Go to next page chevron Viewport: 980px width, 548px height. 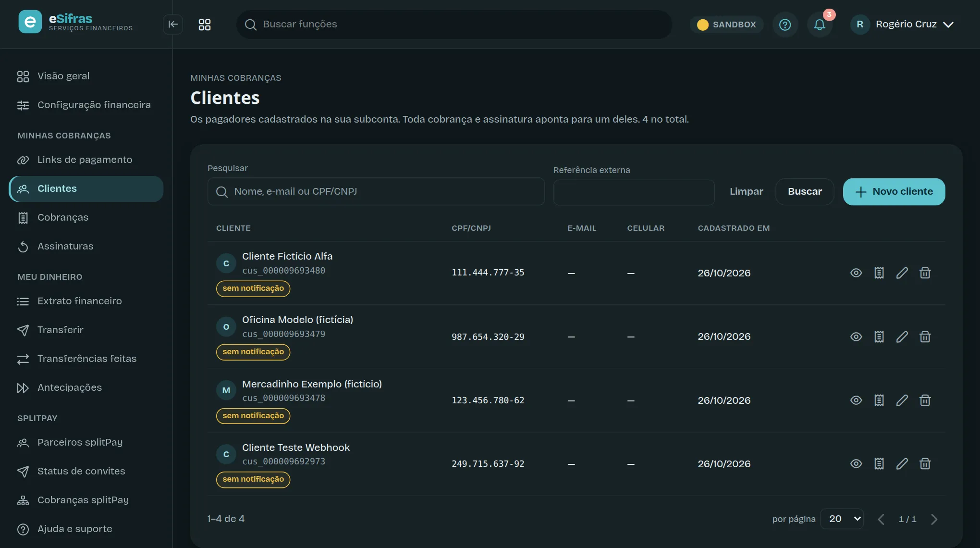pos(934,520)
